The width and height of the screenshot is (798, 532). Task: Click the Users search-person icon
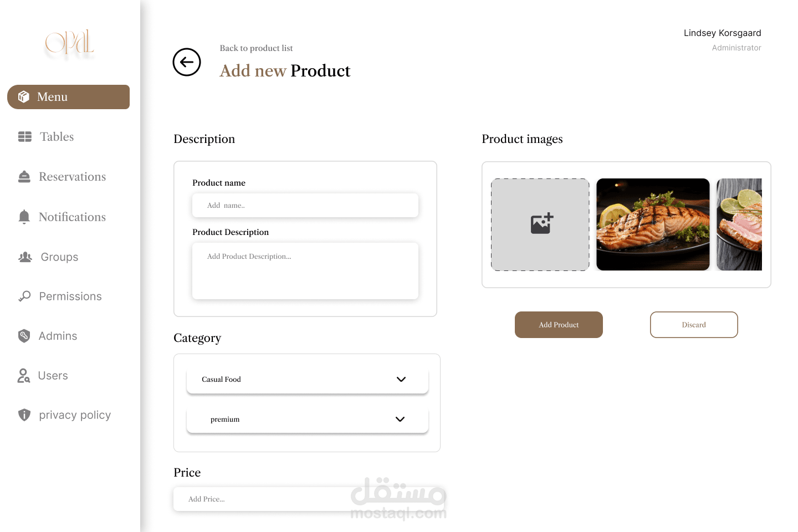pos(24,376)
